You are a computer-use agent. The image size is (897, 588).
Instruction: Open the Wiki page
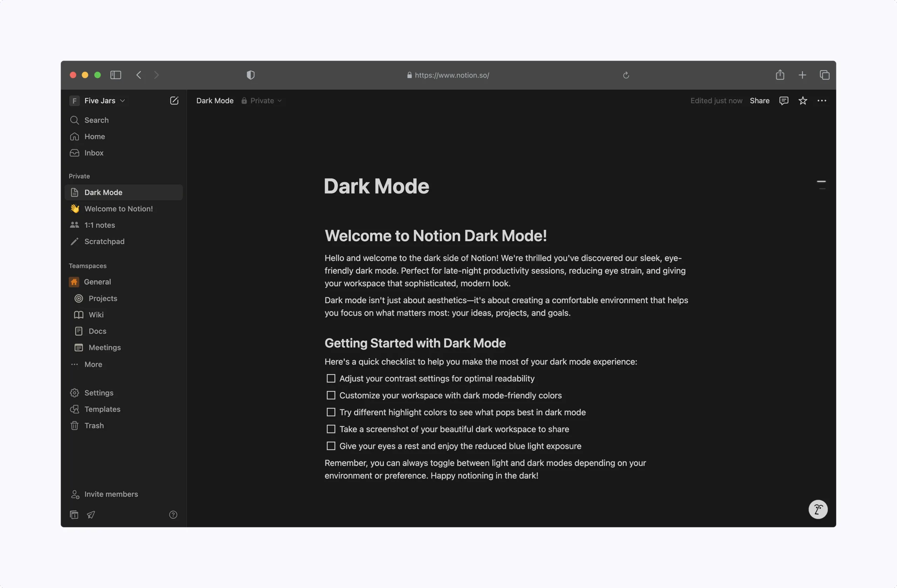pos(124,314)
